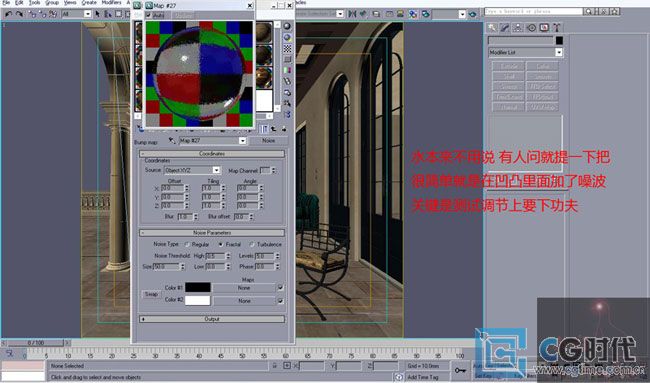Click the Noise map type button
The width and height of the screenshot is (650, 383).
click(x=268, y=141)
